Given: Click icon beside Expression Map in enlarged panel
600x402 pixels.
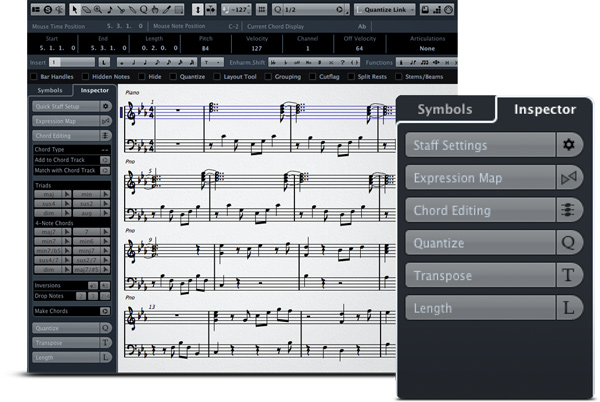Looking at the screenshot, I should [569, 177].
